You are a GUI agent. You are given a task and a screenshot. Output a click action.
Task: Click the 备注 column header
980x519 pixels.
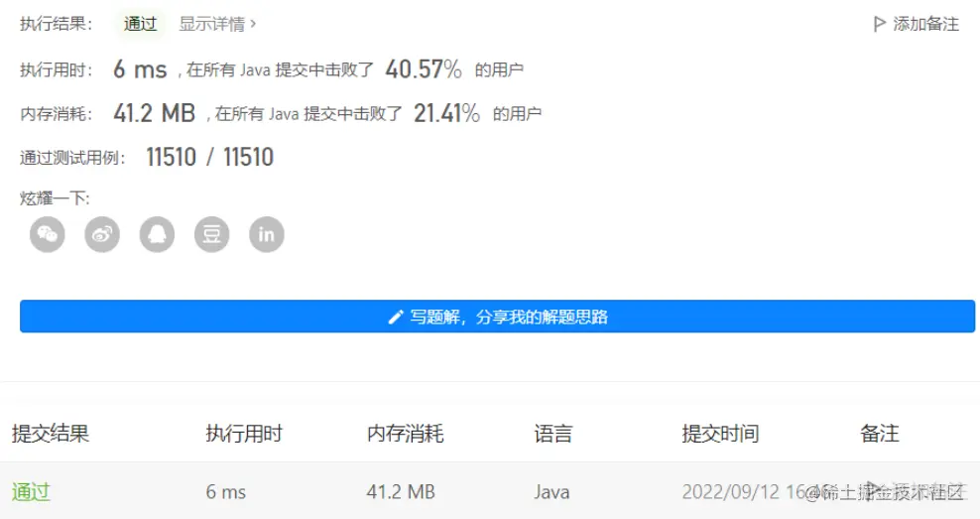click(880, 434)
